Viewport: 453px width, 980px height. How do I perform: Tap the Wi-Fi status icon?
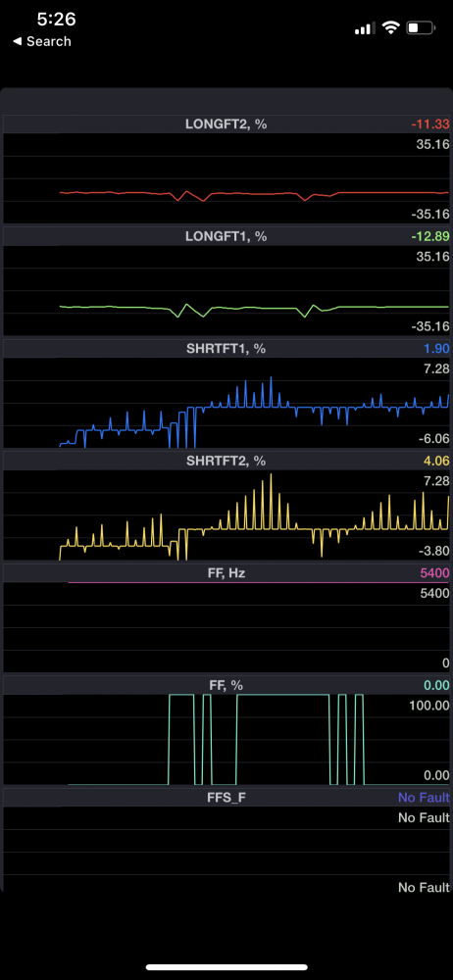[x=391, y=27]
